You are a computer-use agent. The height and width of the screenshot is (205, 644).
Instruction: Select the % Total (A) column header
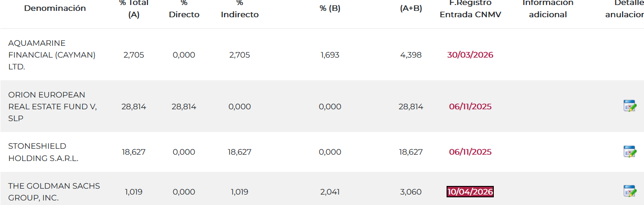click(x=134, y=8)
